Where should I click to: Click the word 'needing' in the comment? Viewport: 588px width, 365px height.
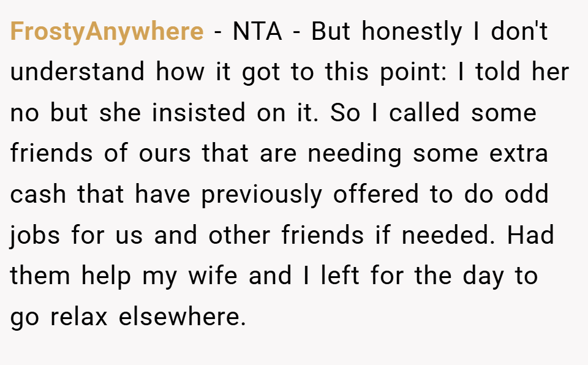coord(355,154)
